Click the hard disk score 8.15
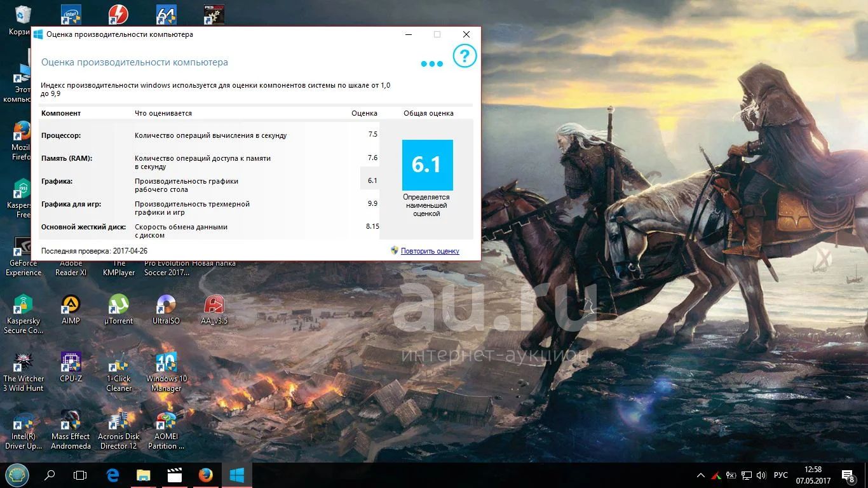Screen dimensions: 868x488 (372, 226)
